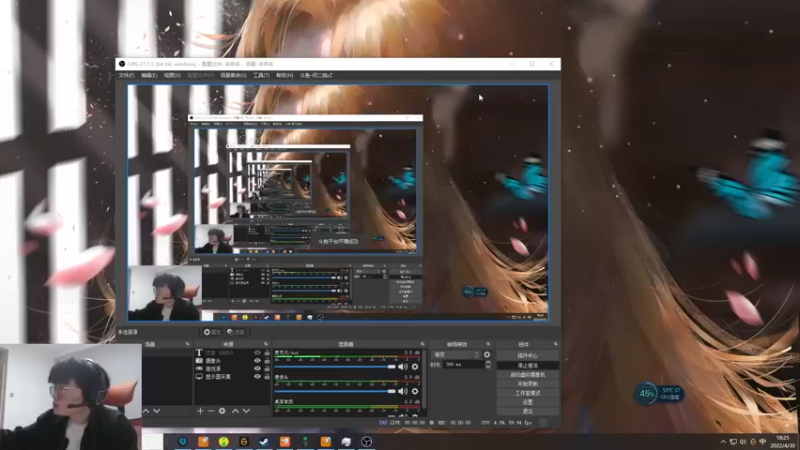Increase transition duration with up arrow
The height and width of the screenshot is (450, 800).
[488, 362]
